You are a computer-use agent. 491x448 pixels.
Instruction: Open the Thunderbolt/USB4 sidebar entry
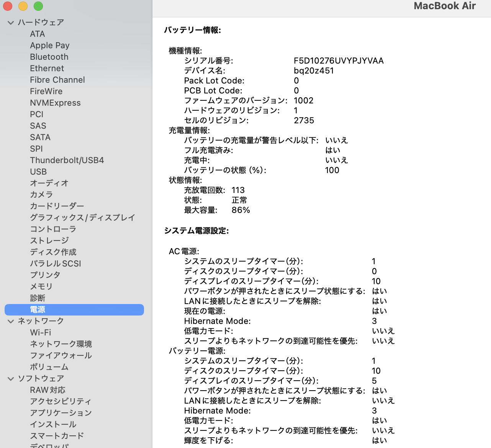click(x=67, y=160)
